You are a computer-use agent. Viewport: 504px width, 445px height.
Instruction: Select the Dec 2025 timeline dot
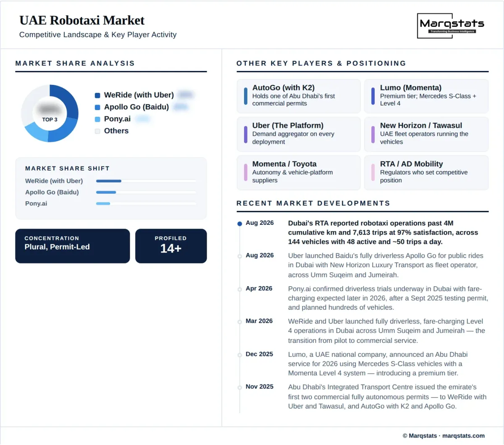(240, 355)
